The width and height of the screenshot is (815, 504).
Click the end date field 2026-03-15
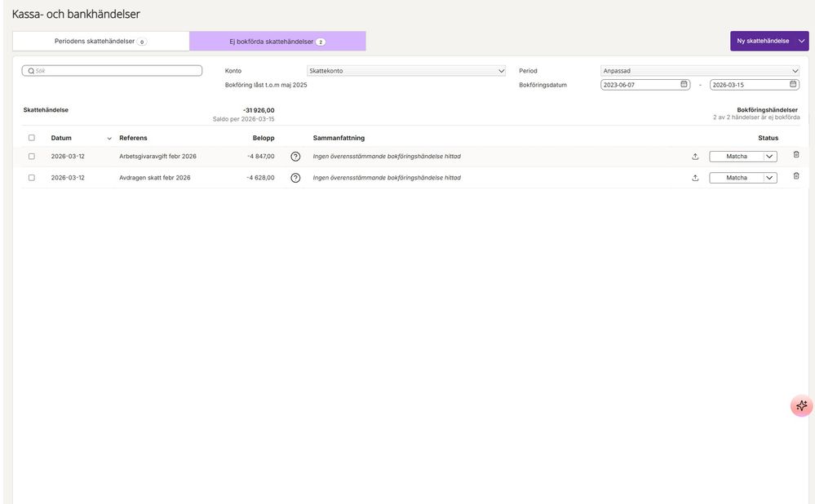(755, 85)
